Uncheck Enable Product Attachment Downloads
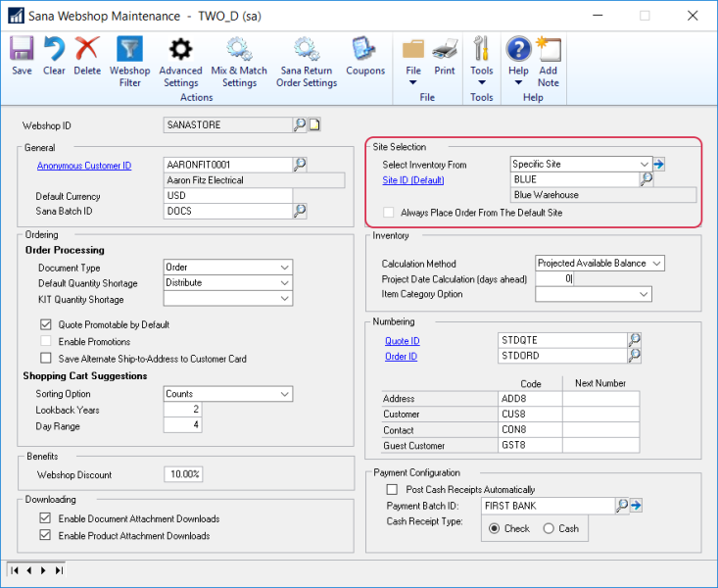 (x=45, y=535)
